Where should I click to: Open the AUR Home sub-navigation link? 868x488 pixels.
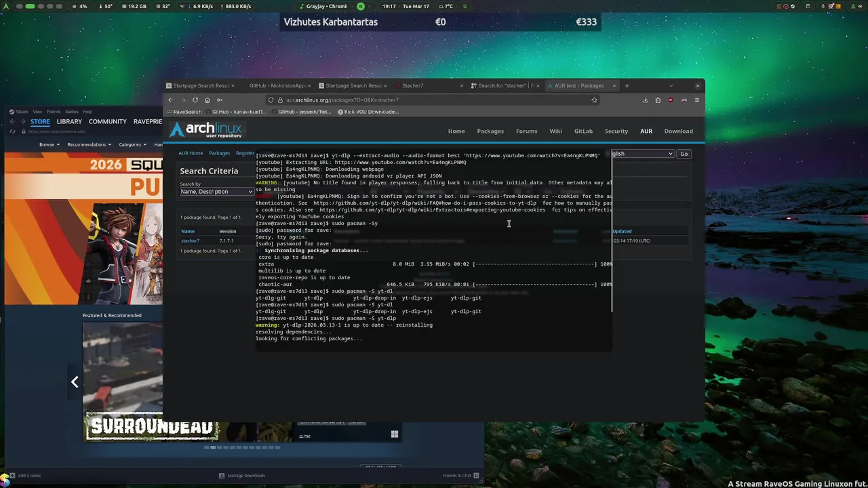[191, 153]
